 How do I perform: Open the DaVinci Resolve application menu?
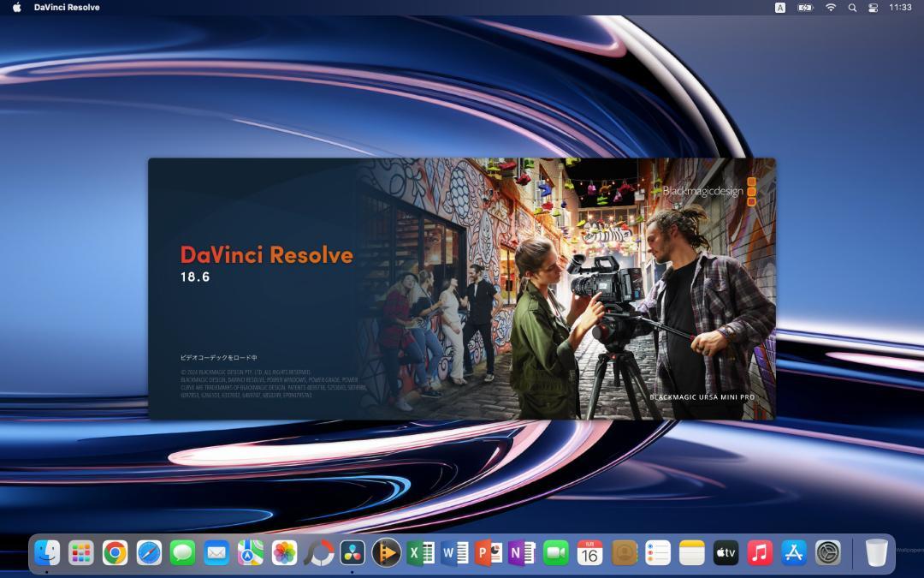[67, 8]
